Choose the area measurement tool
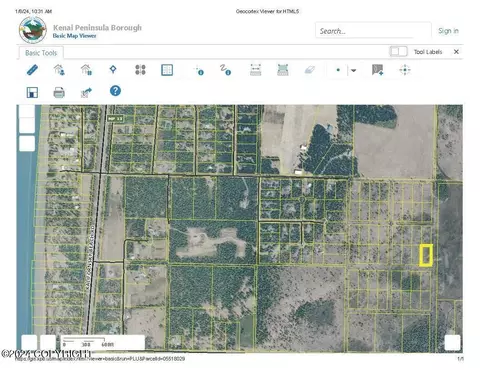The image size is (480, 370). click(x=283, y=70)
